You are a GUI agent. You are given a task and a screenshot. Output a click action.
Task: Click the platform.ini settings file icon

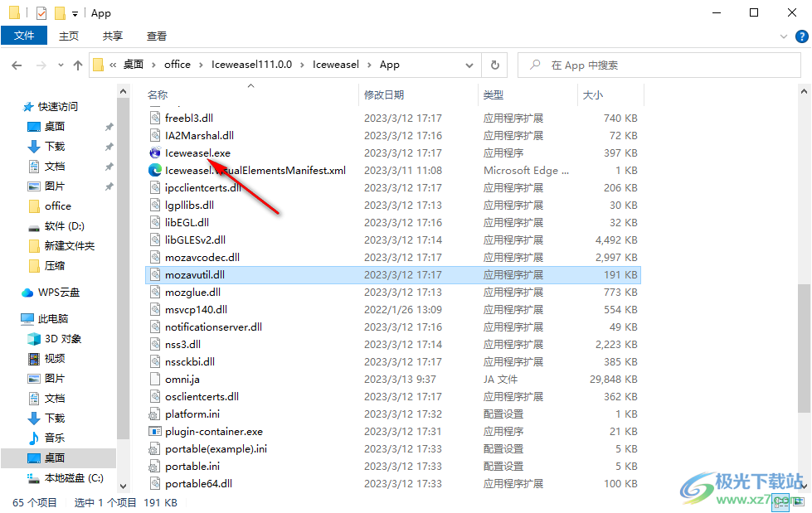click(153, 414)
